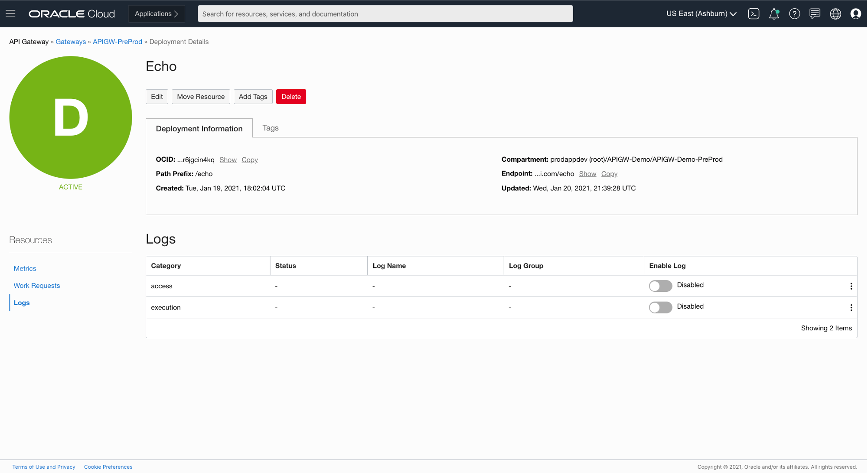Image resolution: width=868 pixels, height=473 pixels.
Task: Open the feedback chat panel
Action: 815,13
